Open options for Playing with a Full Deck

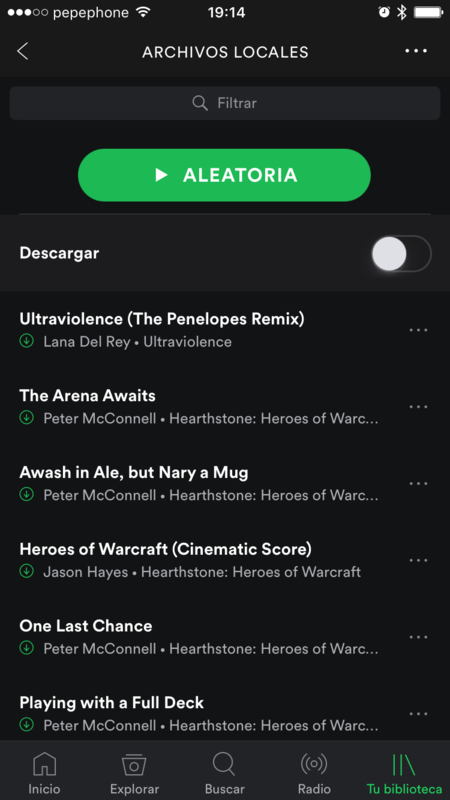click(418, 714)
